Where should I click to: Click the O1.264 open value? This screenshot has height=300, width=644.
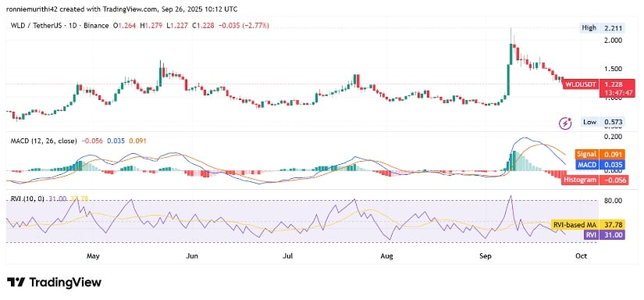123,26
